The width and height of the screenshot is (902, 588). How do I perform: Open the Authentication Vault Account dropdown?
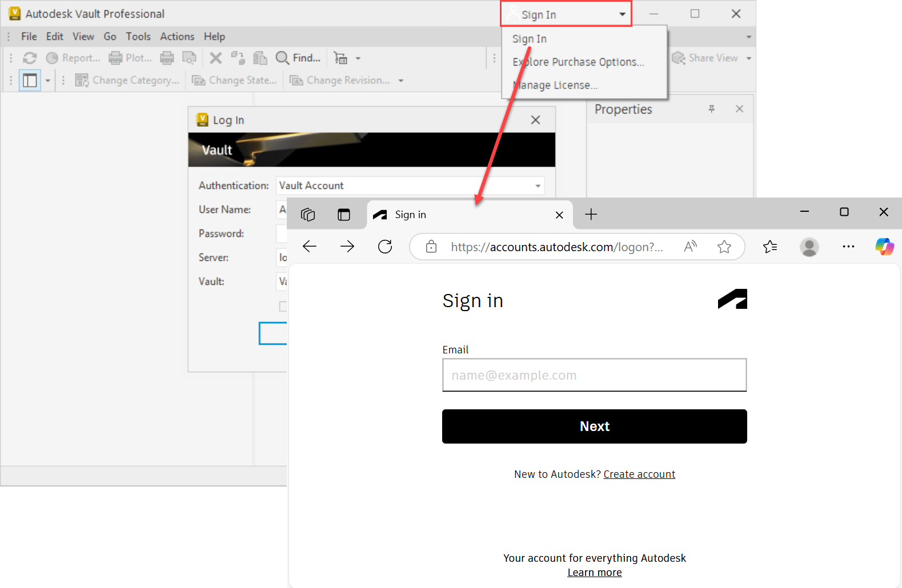[410, 186]
